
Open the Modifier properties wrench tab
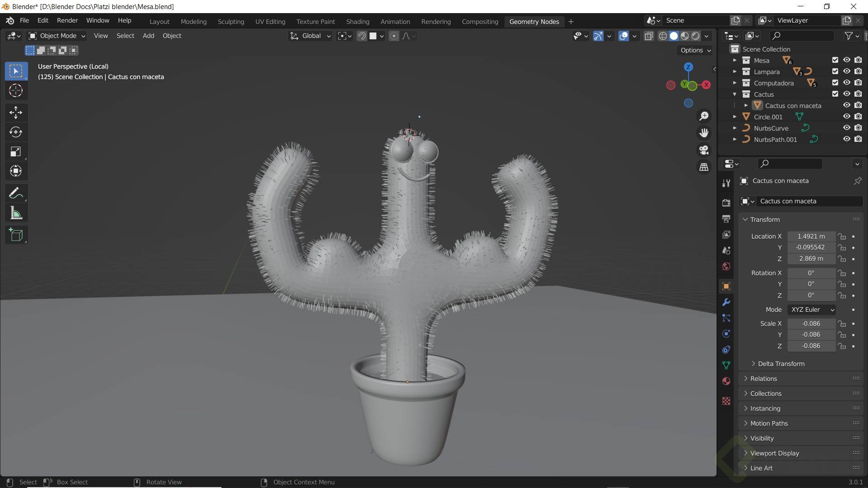(x=726, y=302)
